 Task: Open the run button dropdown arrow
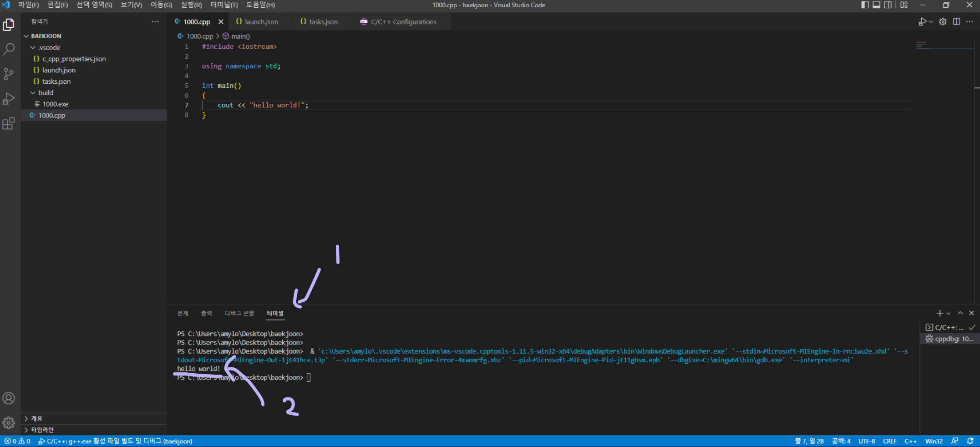pyautogui.click(x=931, y=21)
